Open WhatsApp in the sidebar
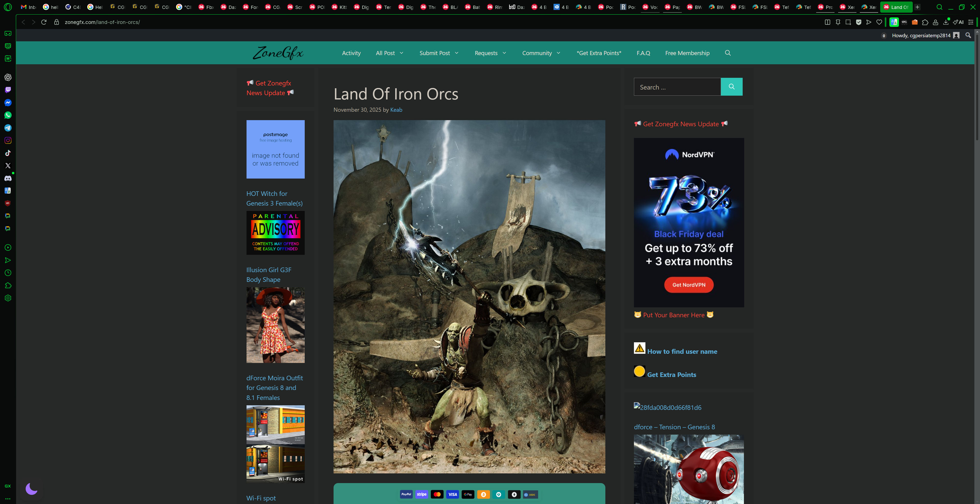Viewport: 980px width, 504px height. pyautogui.click(x=8, y=115)
